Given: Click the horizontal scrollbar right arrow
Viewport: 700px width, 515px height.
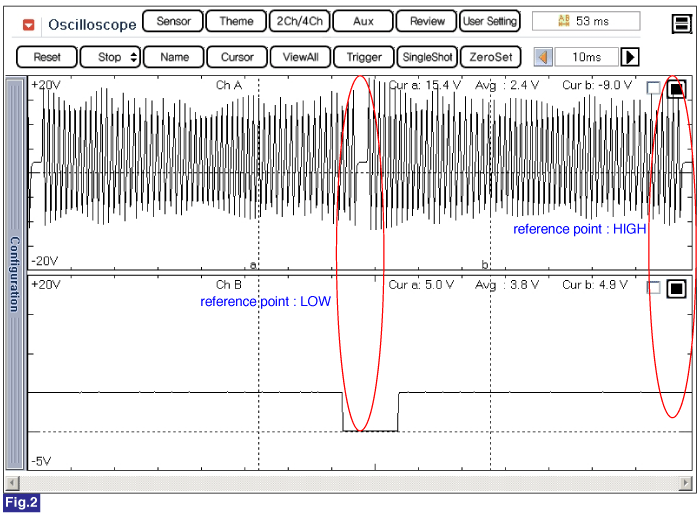Looking at the screenshot, I should [x=685, y=482].
